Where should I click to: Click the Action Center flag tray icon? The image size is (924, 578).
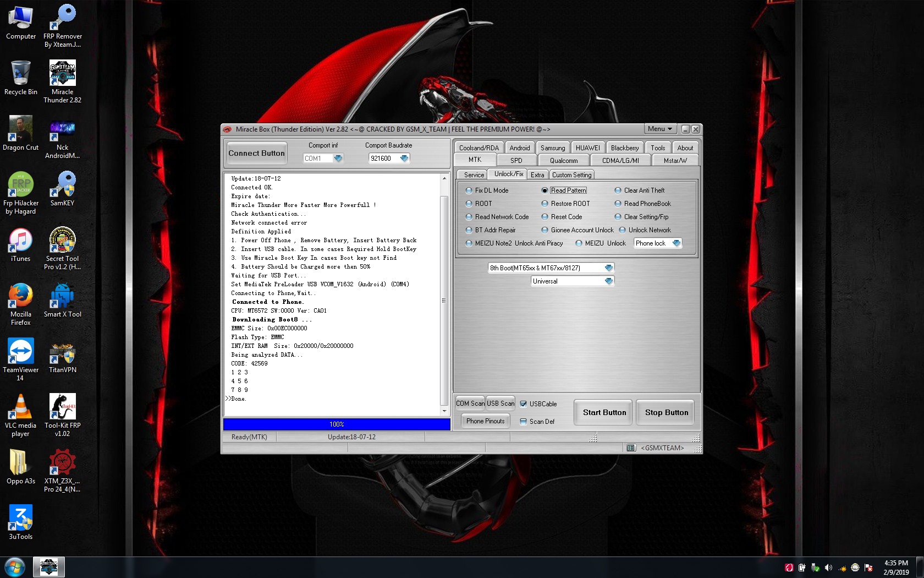[x=868, y=568]
